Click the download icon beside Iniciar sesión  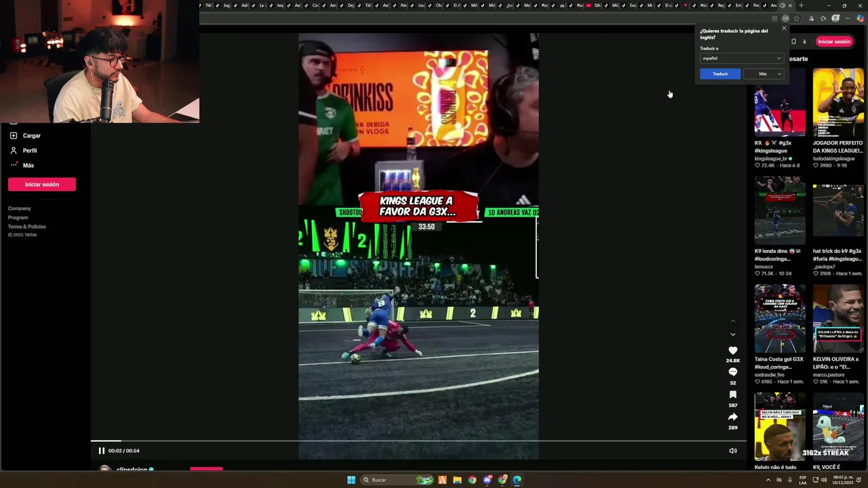tap(804, 41)
